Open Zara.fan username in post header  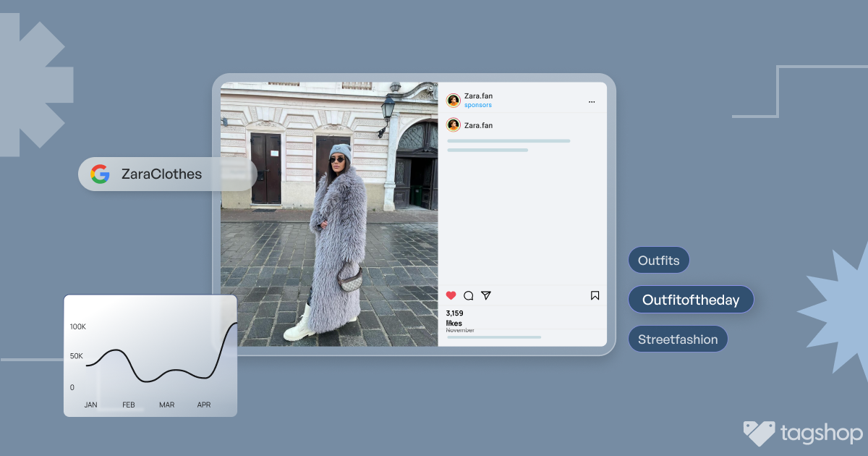click(x=478, y=96)
